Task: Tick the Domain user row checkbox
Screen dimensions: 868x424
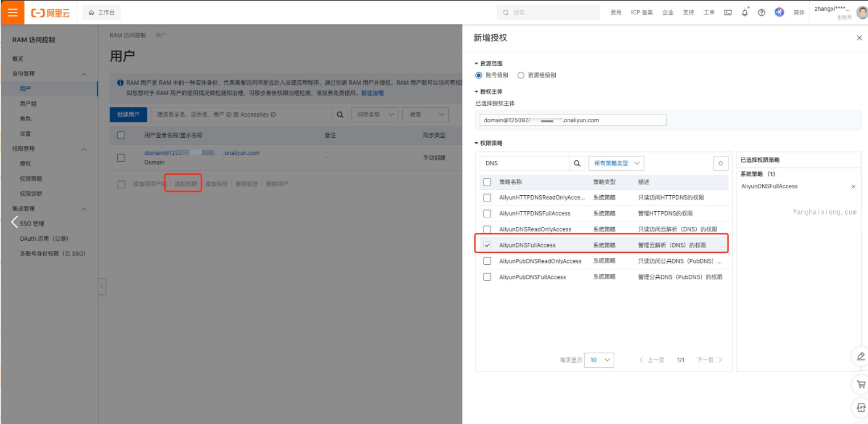Action: [x=121, y=158]
